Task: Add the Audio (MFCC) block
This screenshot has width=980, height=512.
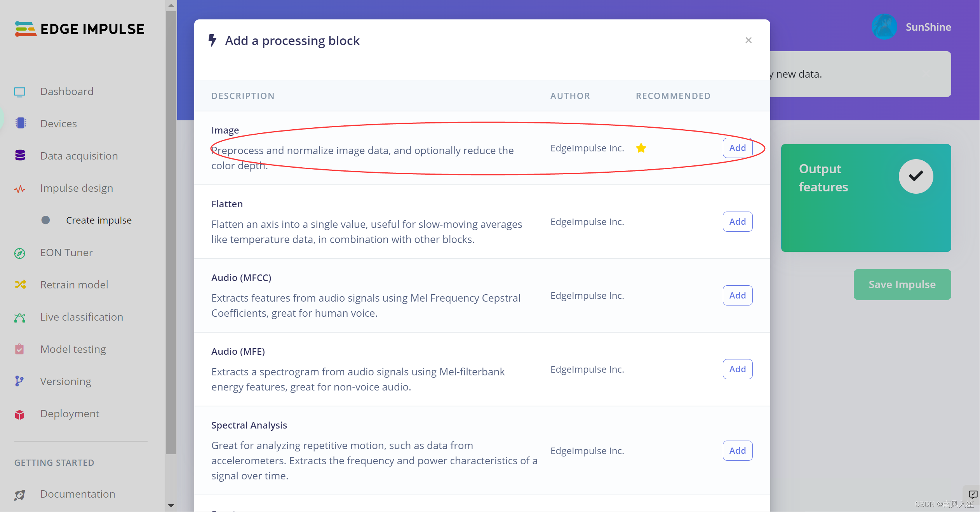Action: click(x=737, y=295)
